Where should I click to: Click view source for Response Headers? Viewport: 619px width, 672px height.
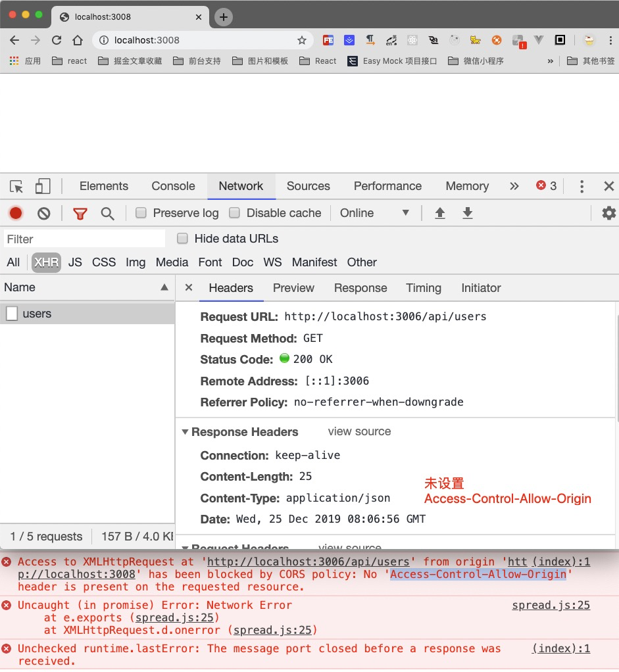tap(359, 431)
